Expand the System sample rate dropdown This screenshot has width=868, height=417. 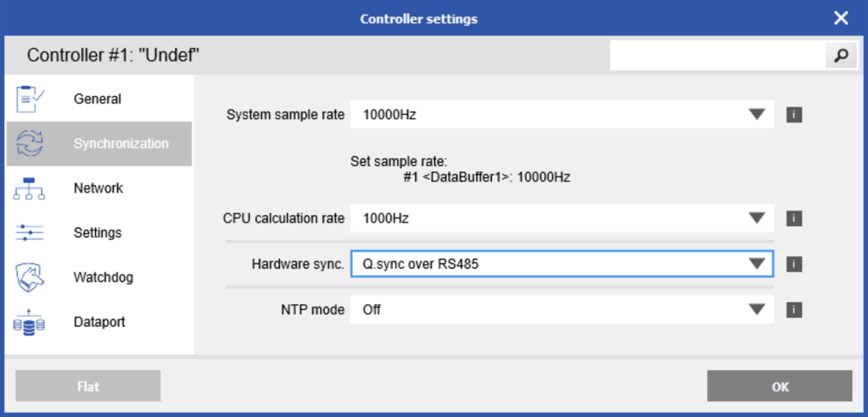point(756,115)
